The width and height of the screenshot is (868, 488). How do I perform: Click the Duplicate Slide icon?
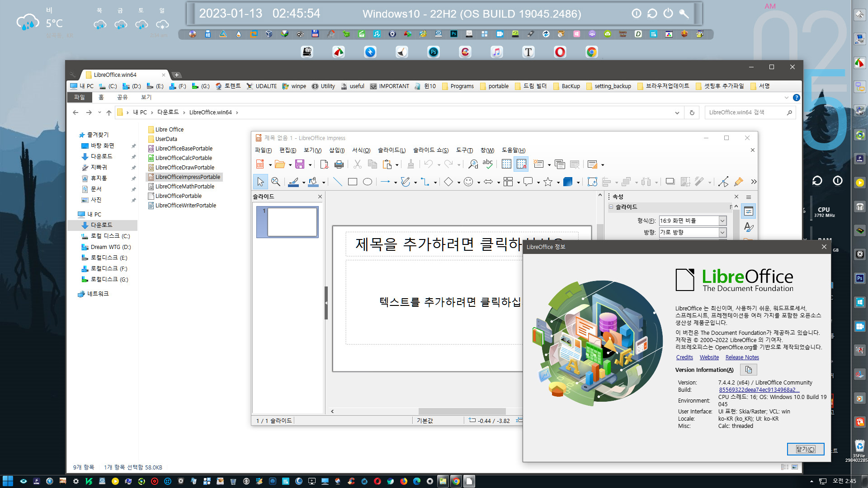560,164
